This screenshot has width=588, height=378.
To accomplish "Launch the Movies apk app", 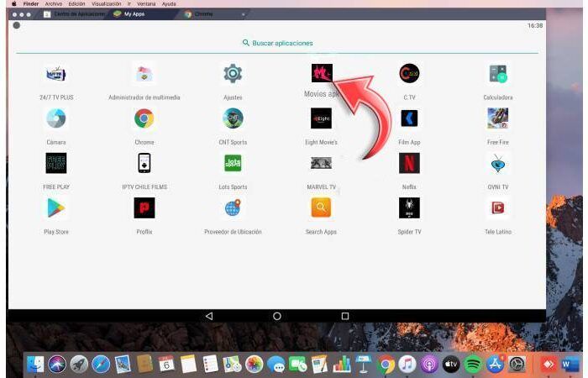I will [x=322, y=73].
